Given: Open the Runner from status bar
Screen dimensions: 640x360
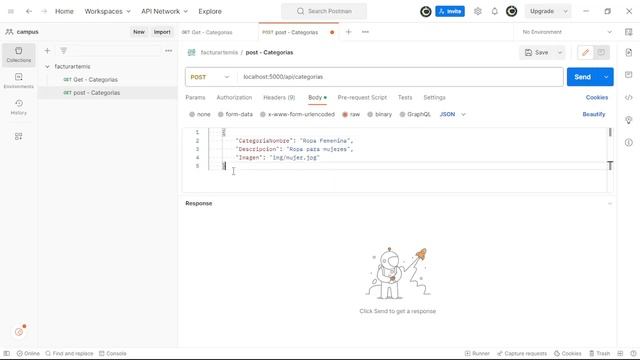Looking at the screenshot, I should [x=477, y=353].
